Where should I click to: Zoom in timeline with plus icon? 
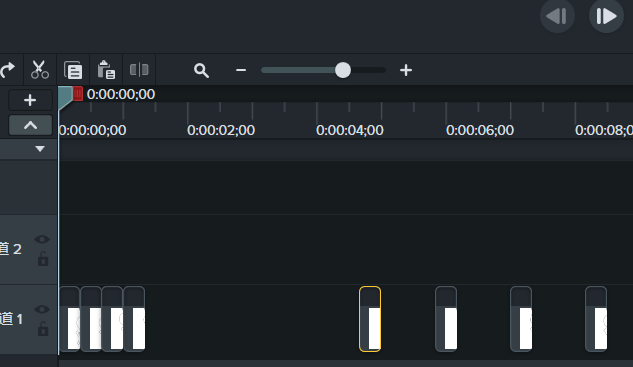pyautogui.click(x=406, y=70)
